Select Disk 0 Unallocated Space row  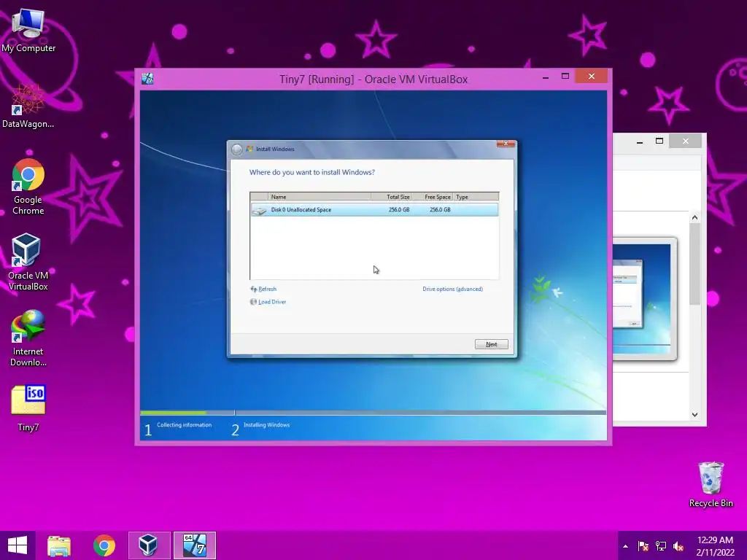pos(374,210)
